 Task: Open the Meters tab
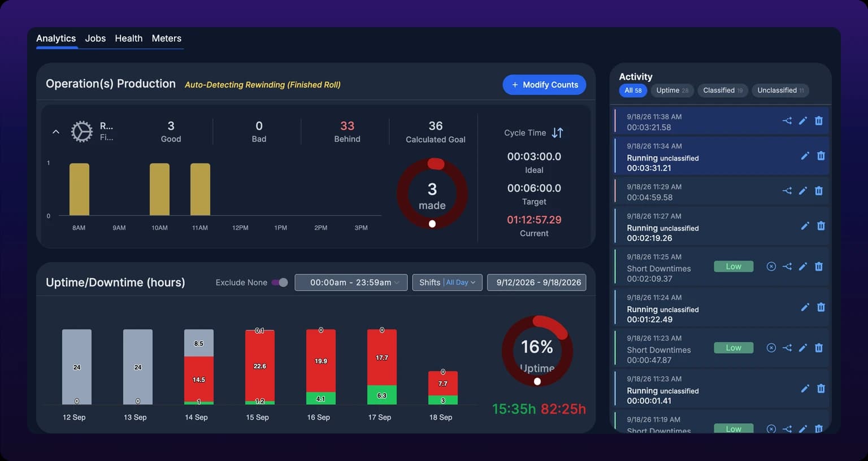[x=167, y=38]
